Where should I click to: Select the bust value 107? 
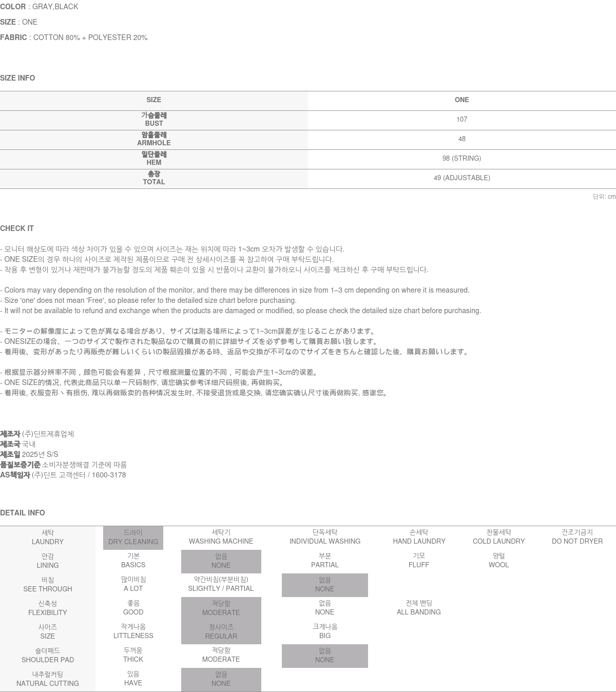[461, 120]
